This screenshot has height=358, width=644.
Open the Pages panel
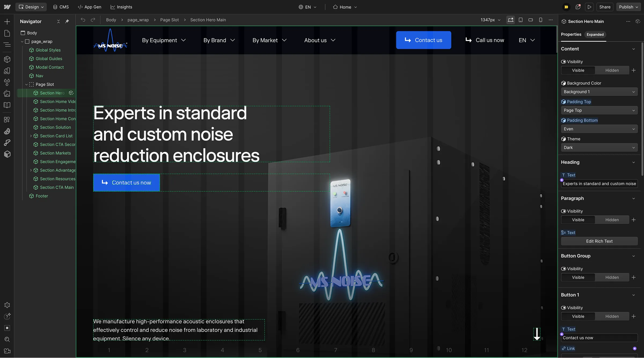pyautogui.click(x=7, y=33)
